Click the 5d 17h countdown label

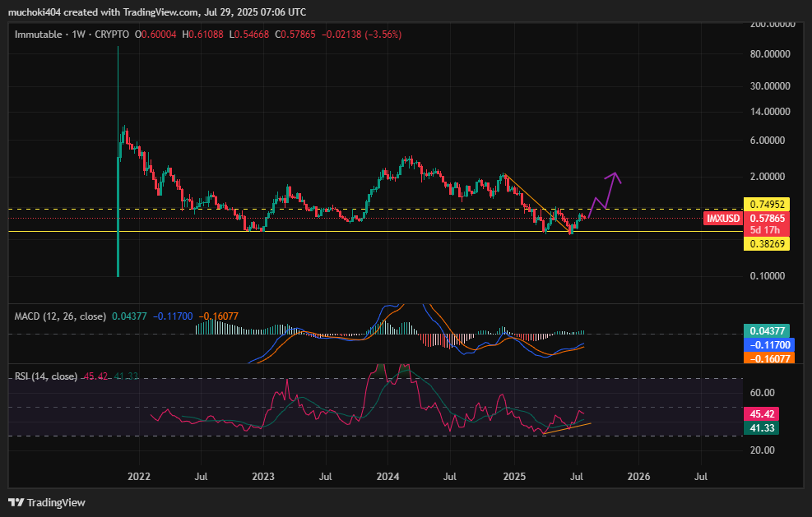pyautogui.click(x=765, y=230)
